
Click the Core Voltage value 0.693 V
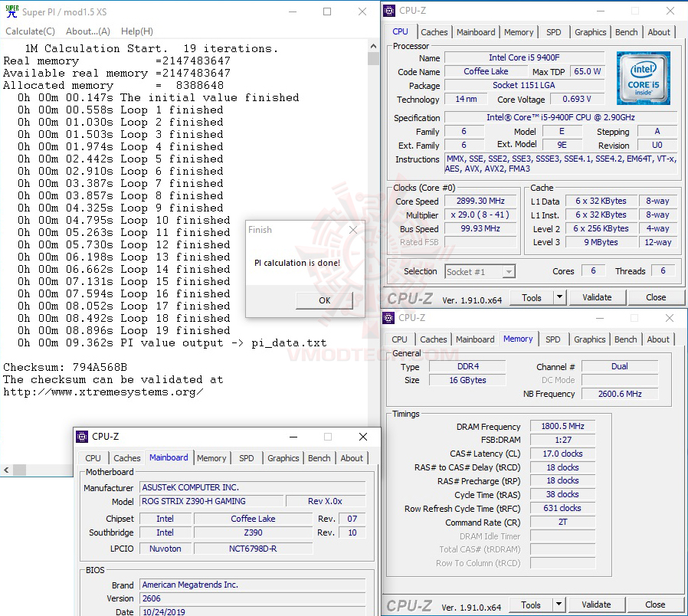point(577,99)
